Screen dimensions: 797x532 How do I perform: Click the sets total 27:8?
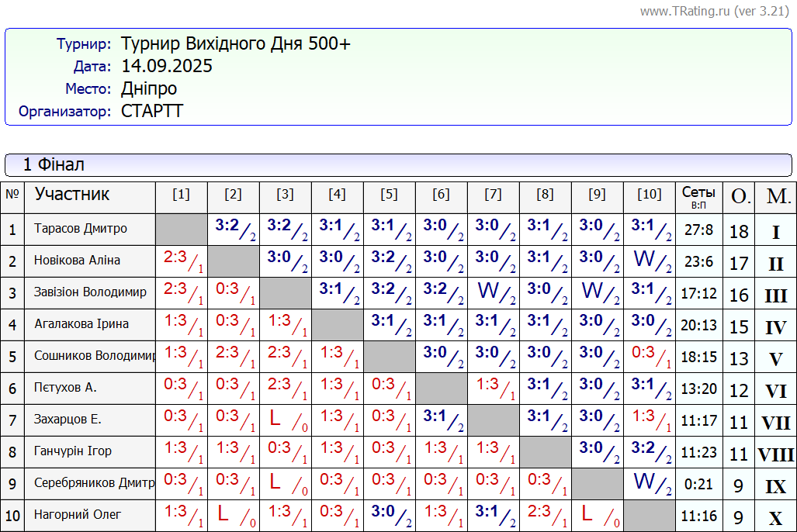698,230
